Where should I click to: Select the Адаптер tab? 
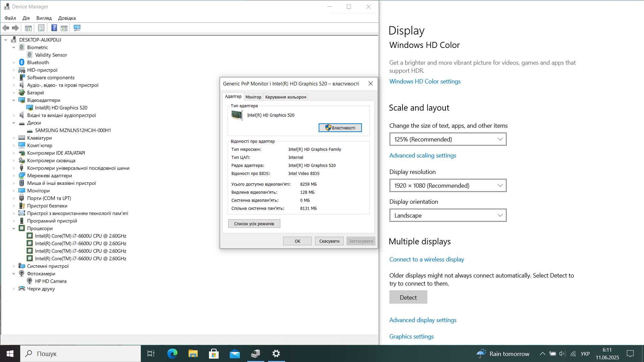(x=233, y=97)
